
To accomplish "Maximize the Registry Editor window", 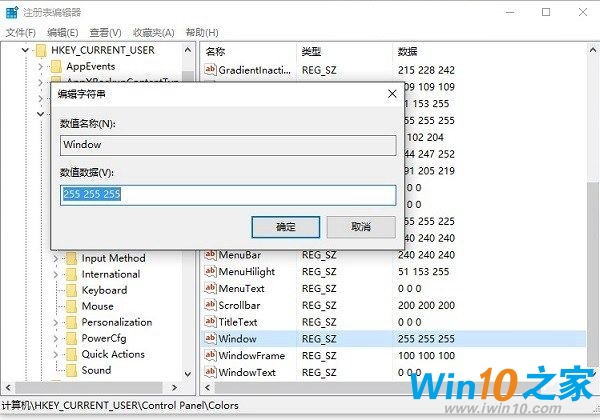I will [x=546, y=12].
